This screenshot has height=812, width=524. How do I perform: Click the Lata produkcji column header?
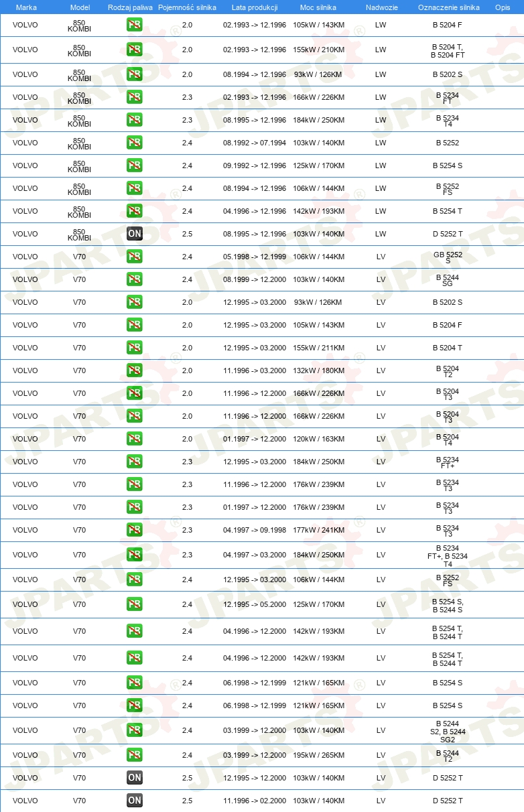255,7
